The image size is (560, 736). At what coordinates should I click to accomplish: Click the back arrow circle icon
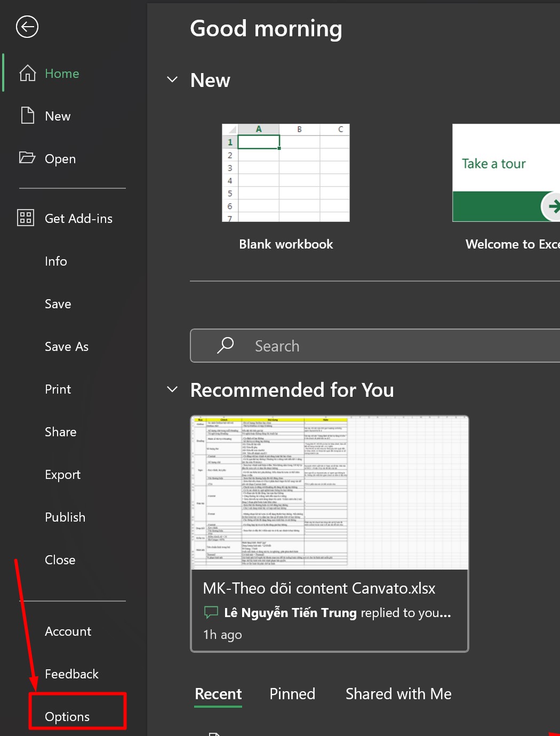(x=27, y=27)
